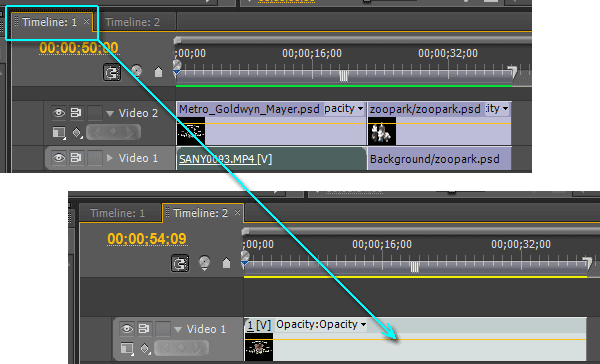Hide Video 2 track with eye icon

[x=59, y=113]
